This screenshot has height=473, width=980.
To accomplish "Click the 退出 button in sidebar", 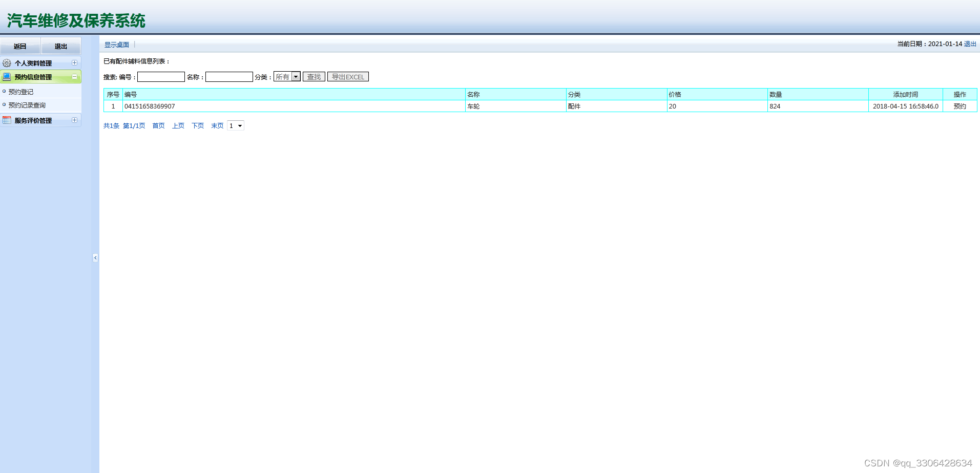I will [x=61, y=46].
